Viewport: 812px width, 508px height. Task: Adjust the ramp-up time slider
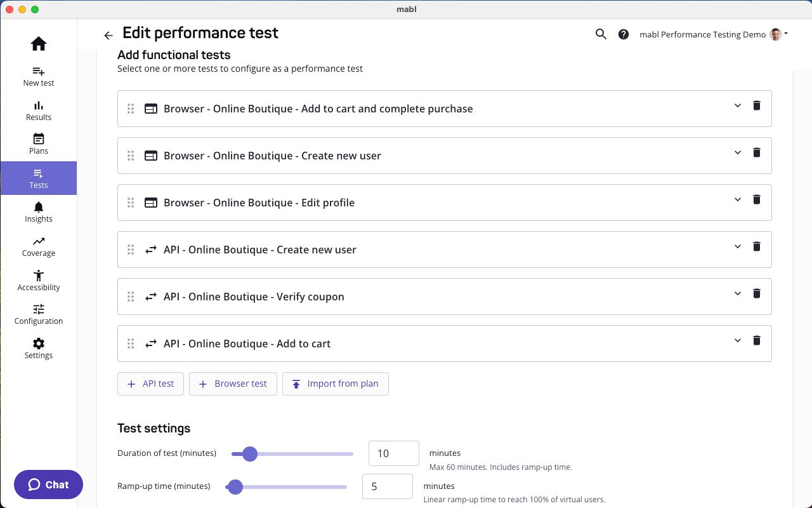click(x=235, y=486)
